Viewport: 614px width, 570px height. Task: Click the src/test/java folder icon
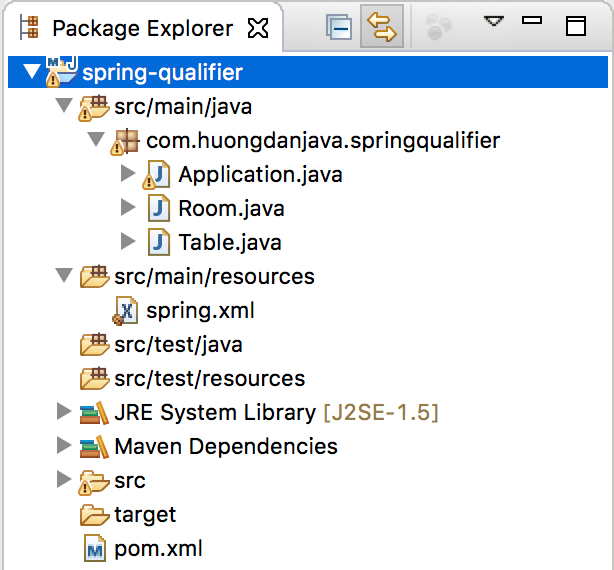[x=94, y=345]
